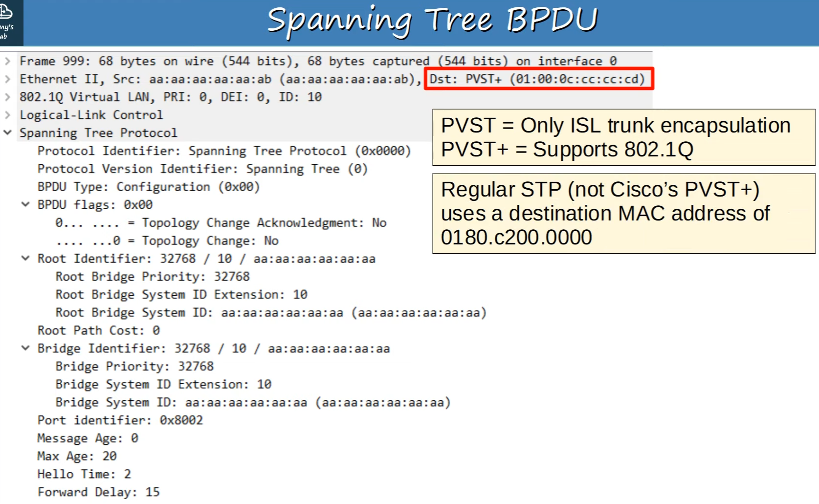Image resolution: width=819 pixels, height=504 pixels.
Task: Select the Protocol Identifier field
Action: (224, 151)
